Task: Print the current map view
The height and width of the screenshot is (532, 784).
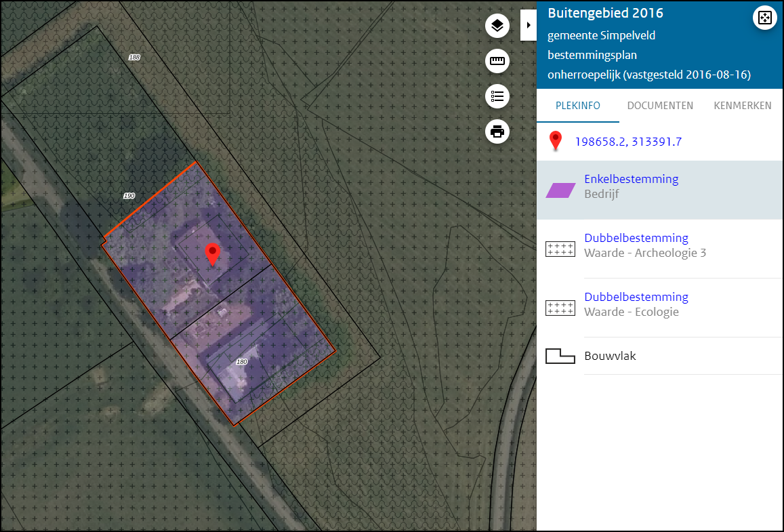Action: (497, 131)
